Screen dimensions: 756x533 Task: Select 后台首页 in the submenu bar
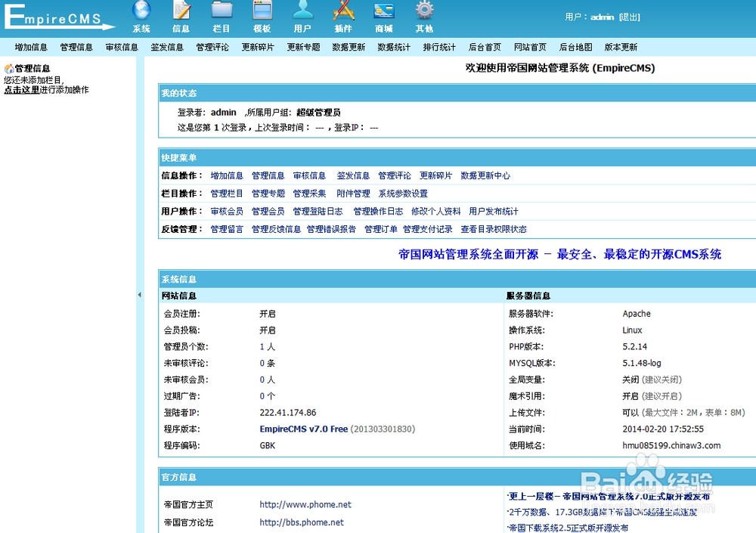pyautogui.click(x=485, y=48)
